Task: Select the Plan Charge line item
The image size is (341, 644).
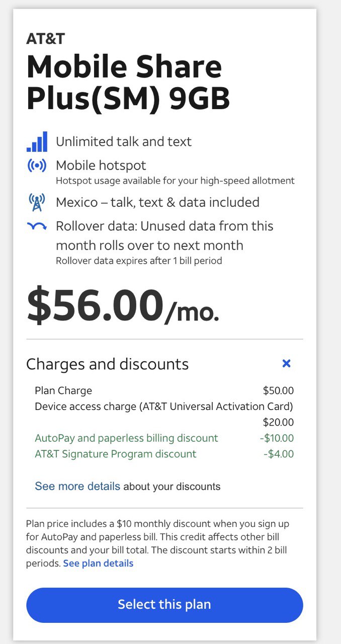Action: pyautogui.click(x=63, y=391)
